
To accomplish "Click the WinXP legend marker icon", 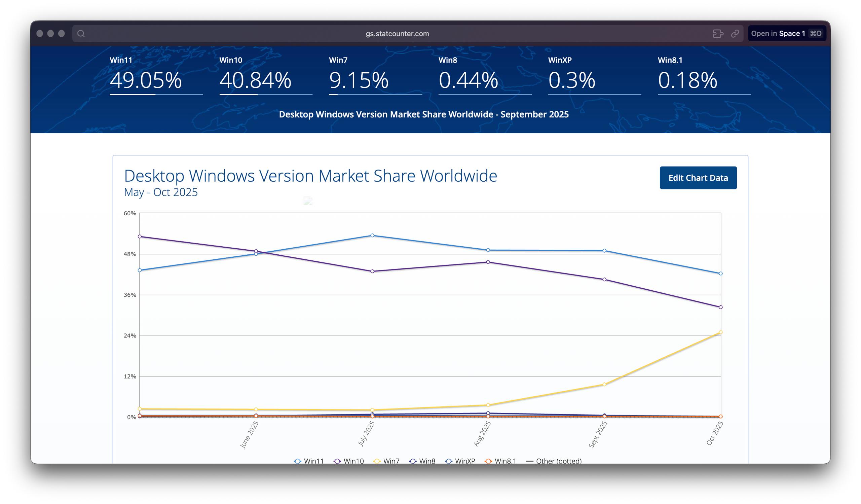I will click(449, 461).
